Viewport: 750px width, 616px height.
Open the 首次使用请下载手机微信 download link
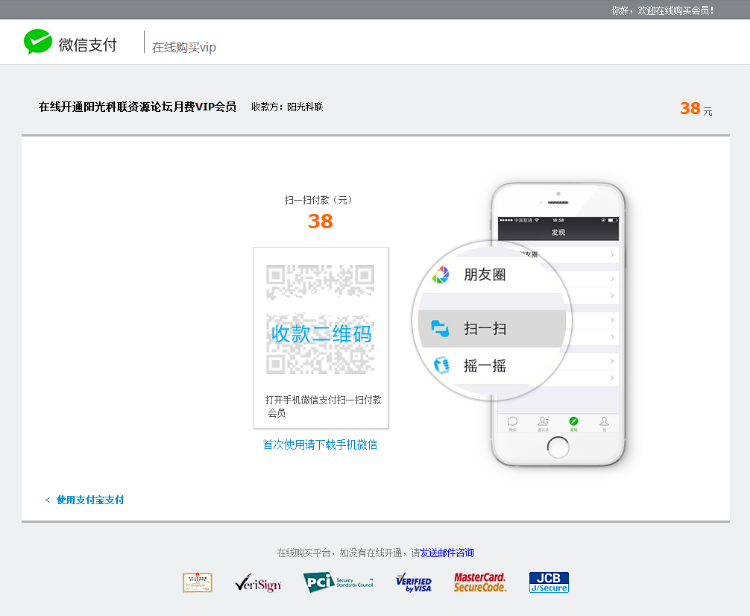point(320,445)
